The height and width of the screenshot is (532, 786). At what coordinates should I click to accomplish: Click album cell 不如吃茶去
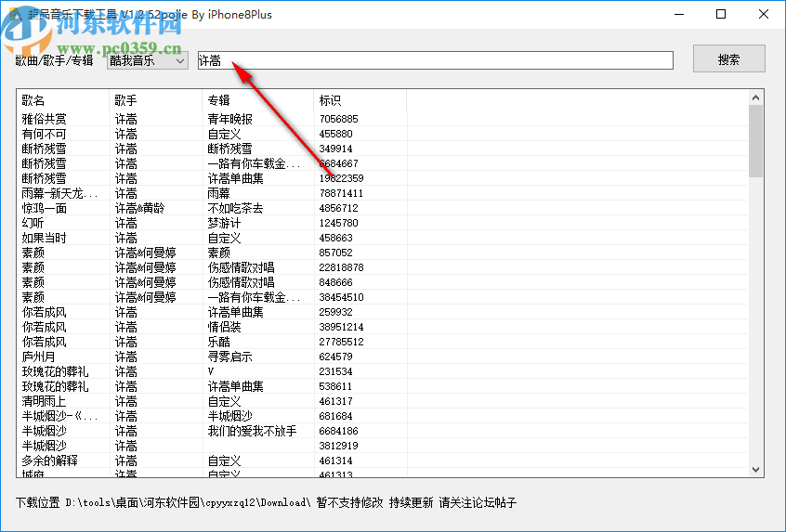(x=236, y=208)
